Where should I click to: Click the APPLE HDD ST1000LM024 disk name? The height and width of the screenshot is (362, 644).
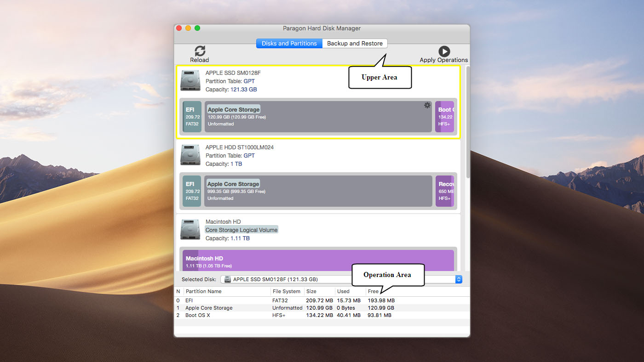click(240, 147)
